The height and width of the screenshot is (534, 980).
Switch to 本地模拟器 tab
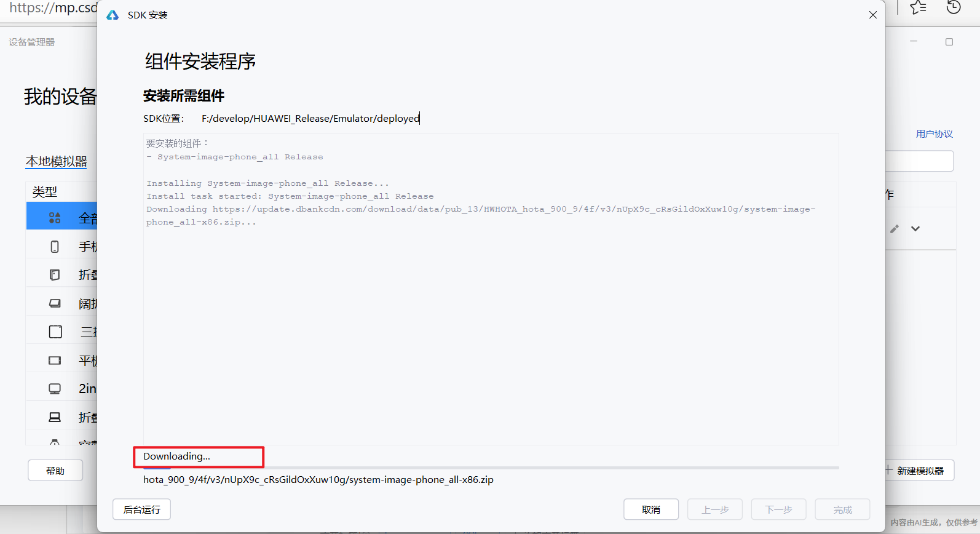[x=56, y=161]
